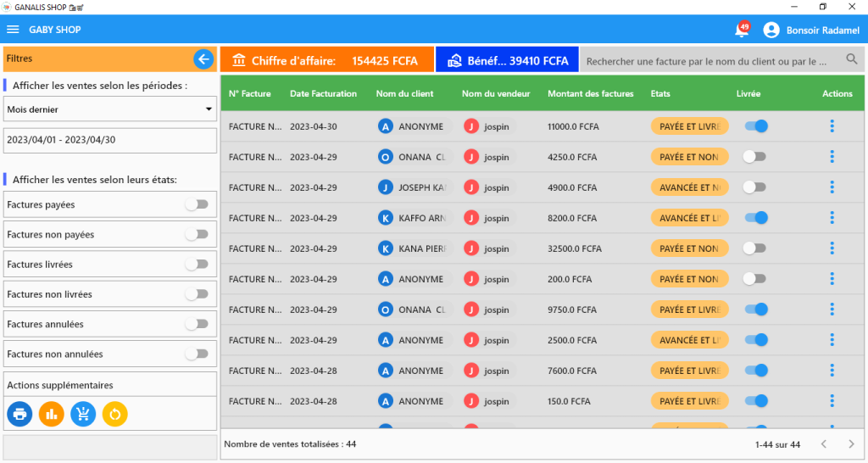Click status badge of 2500.0 FCFA invoice
868x463 pixels.
coord(690,339)
